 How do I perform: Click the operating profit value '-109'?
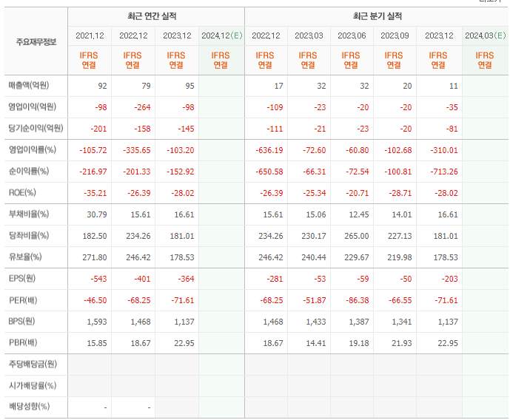(275, 107)
